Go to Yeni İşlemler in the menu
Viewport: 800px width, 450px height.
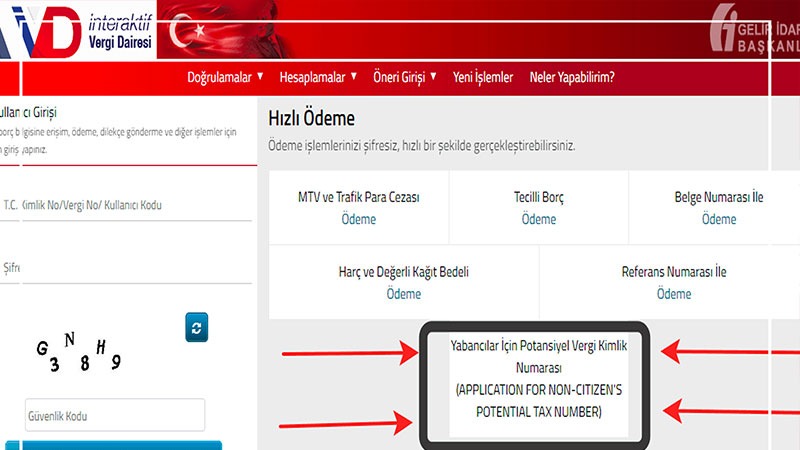[483, 77]
